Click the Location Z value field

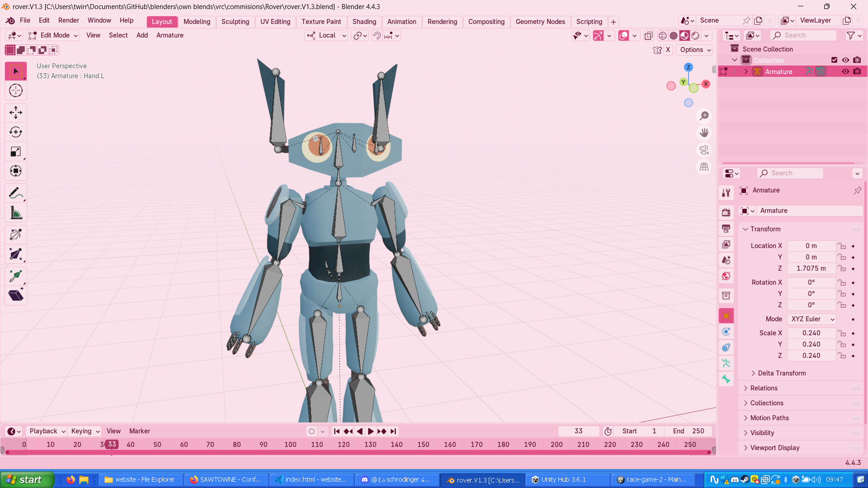pos(811,268)
